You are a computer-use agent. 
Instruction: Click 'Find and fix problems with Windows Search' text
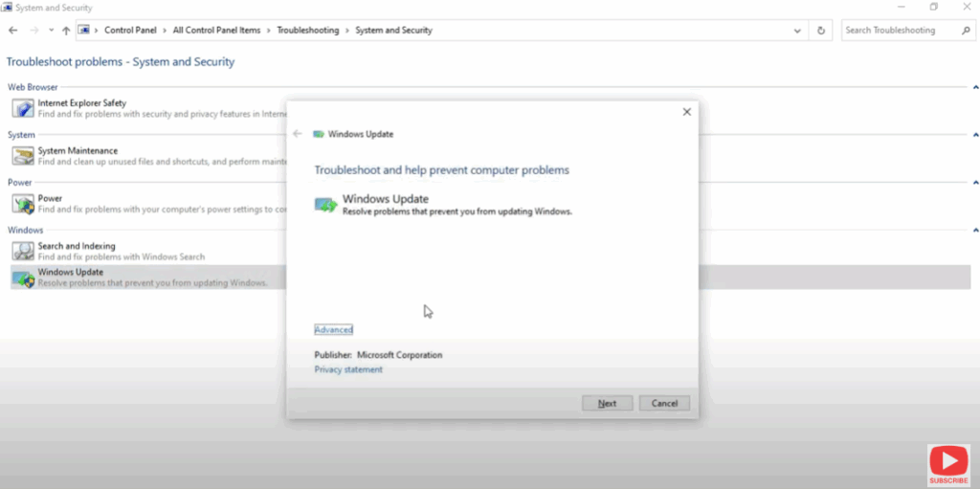click(x=122, y=257)
